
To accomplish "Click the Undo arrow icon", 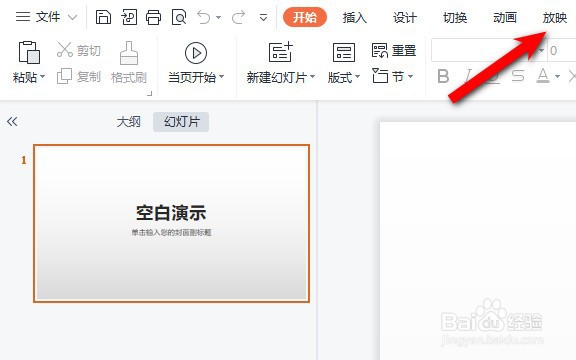I will click(204, 17).
